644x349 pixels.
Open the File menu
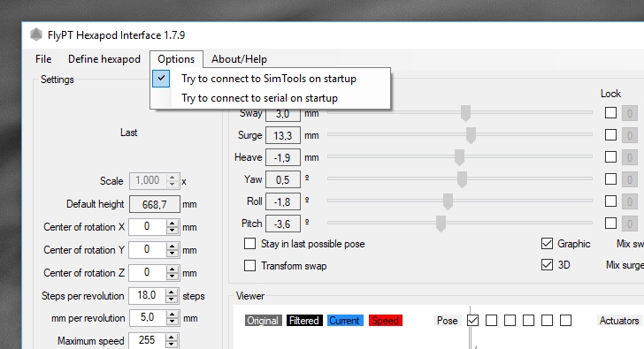point(43,59)
